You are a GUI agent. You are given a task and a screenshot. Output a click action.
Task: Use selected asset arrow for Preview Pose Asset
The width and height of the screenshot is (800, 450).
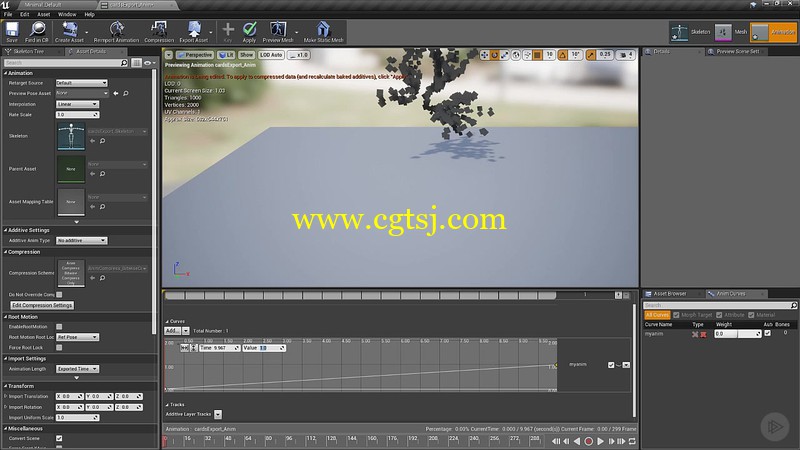pos(116,93)
